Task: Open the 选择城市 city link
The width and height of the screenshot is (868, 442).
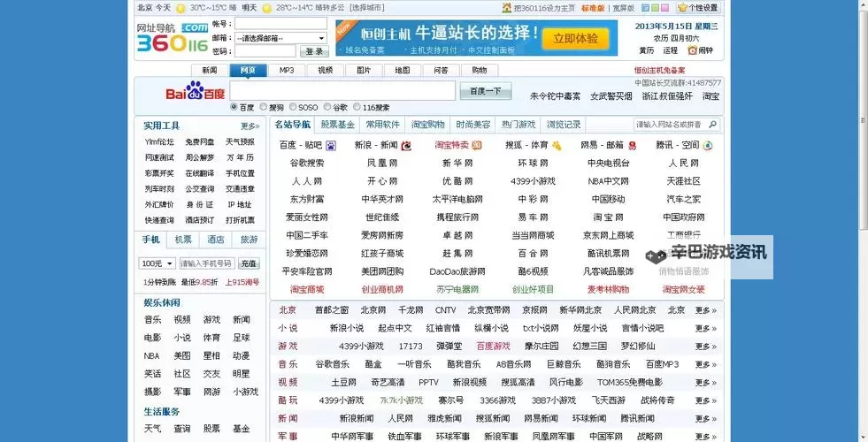Action: [367, 8]
